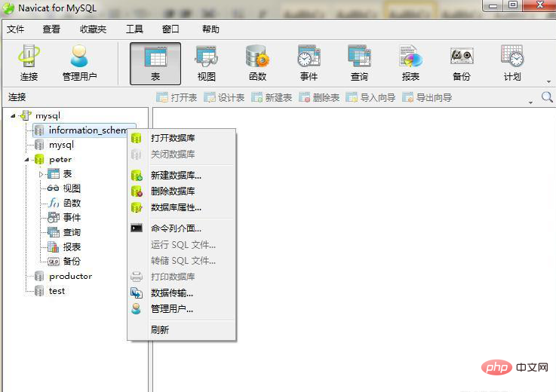Click 导入向导 (Import Wizard) button
The image size is (556, 392).
click(x=370, y=97)
